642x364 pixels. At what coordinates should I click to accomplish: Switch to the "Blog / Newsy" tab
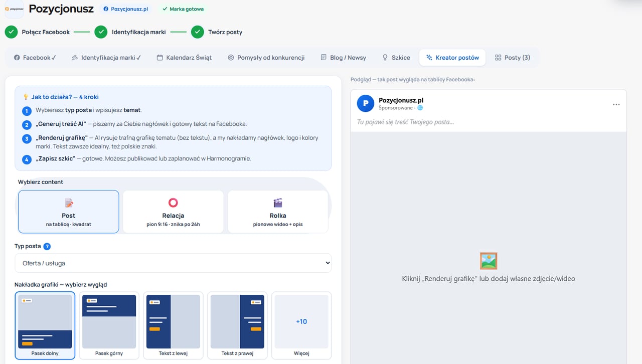[x=344, y=58]
